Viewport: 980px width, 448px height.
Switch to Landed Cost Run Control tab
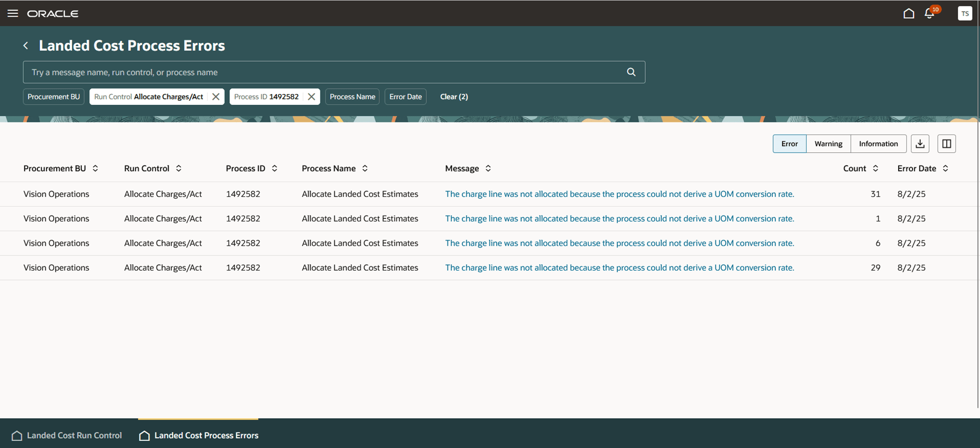click(x=67, y=435)
